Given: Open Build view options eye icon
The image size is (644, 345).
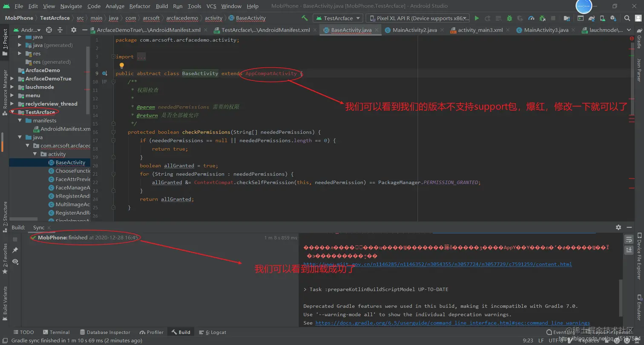Looking at the screenshot, I should 15,261.
